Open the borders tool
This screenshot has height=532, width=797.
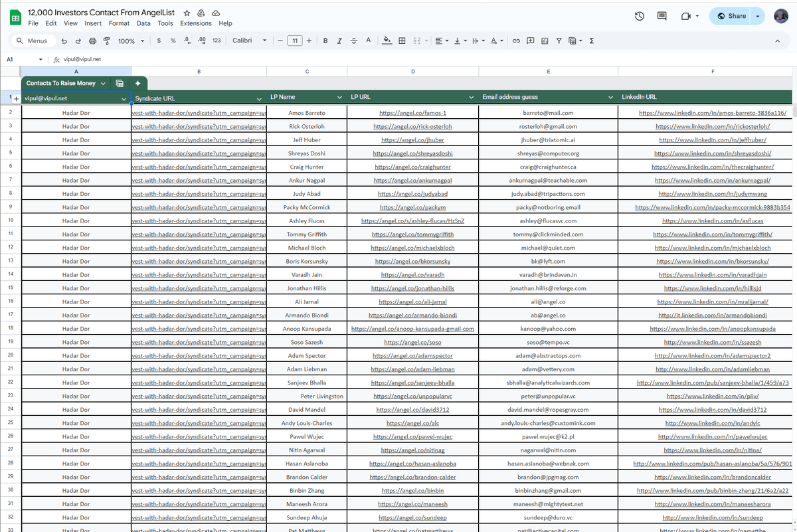[x=402, y=41]
